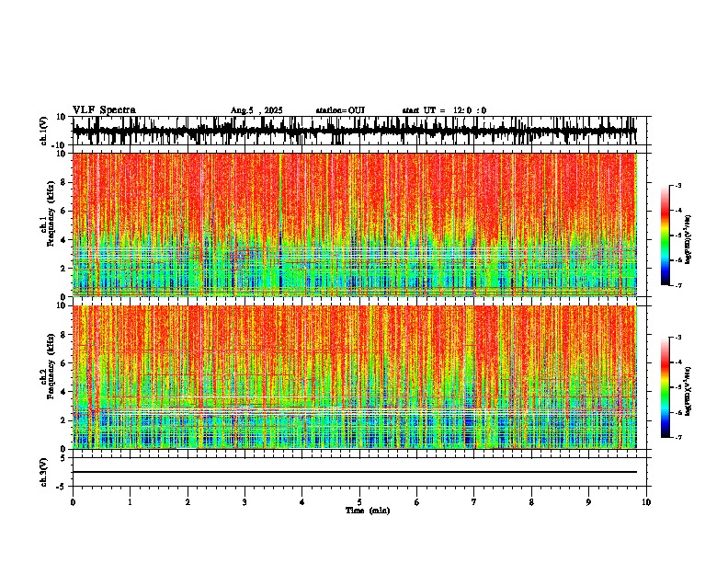This screenshot has height=563, width=728.
Task: Click the log(PSD) label beside ch.2 colorbar
Action: click(x=688, y=392)
